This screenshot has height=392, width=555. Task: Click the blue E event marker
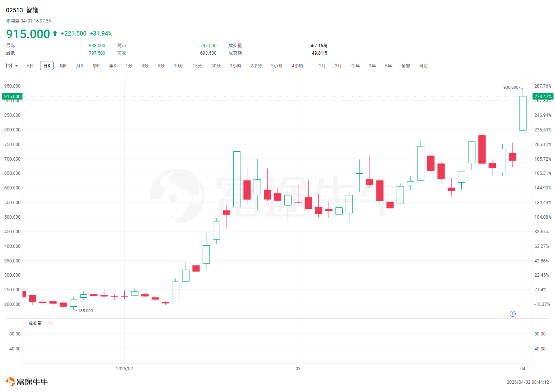click(x=513, y=314)
